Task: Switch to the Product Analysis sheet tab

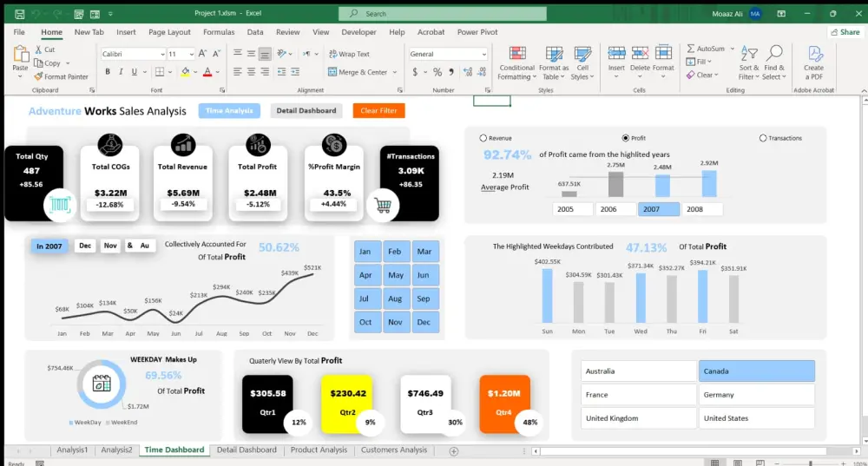Action: [319, 450]
